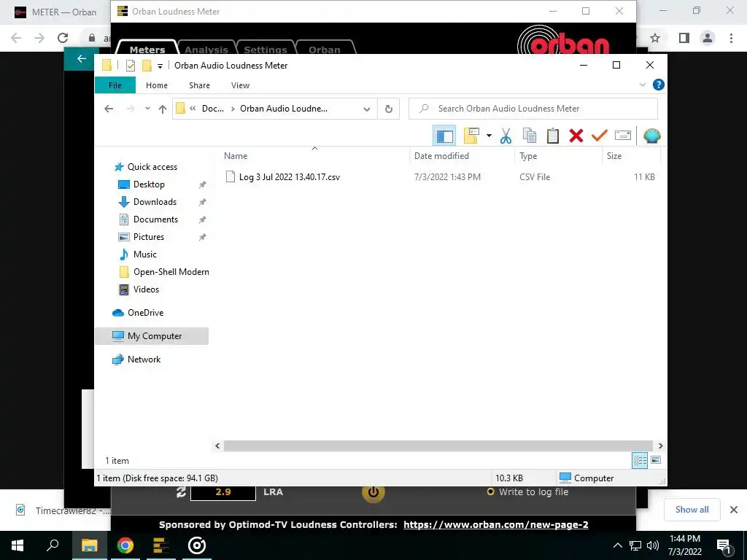Click the Copy icon in toolbar

point(530,136)
